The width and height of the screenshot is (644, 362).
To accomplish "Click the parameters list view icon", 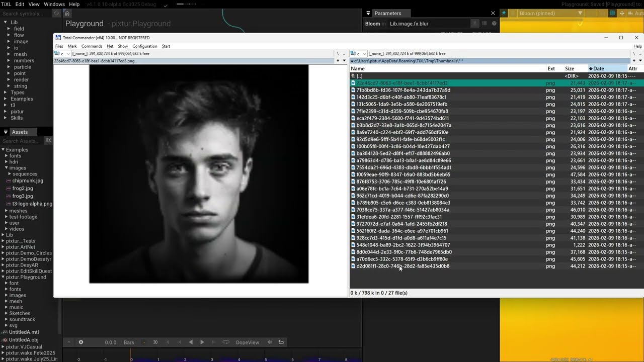I will 485,24.
